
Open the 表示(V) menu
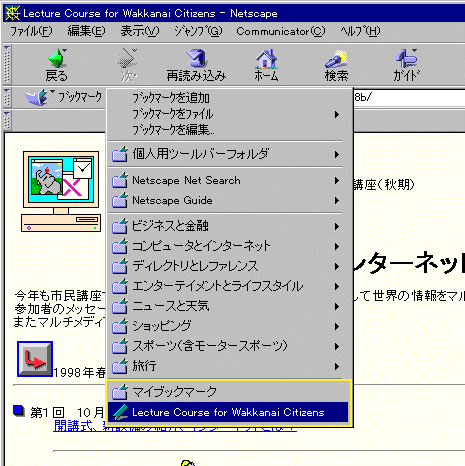(140, 31)
